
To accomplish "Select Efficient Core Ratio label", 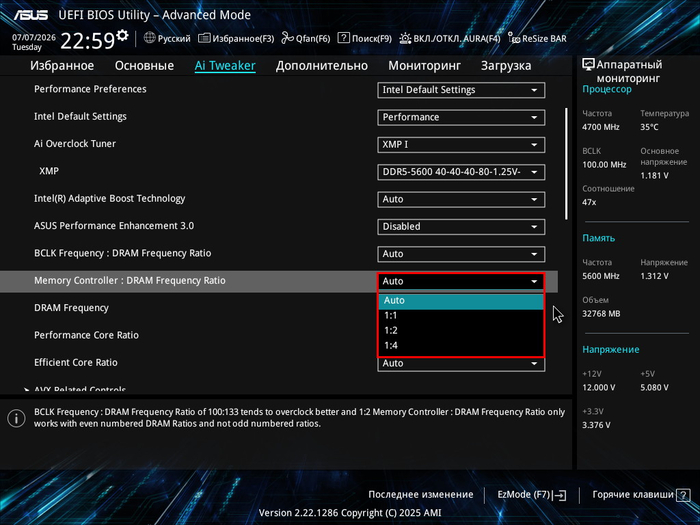I will tap(76, 362).
